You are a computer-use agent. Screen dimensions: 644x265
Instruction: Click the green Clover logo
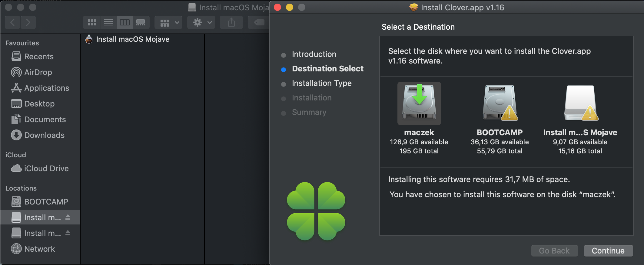point(316,211)
